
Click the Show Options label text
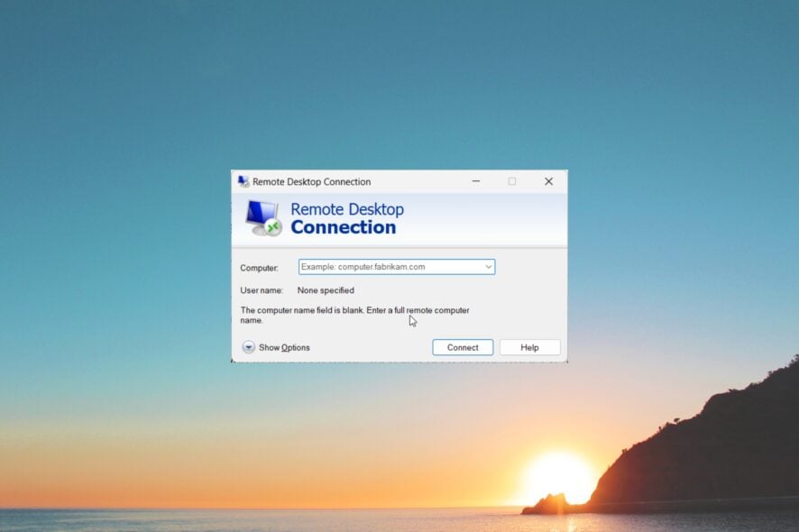(284, 347)
